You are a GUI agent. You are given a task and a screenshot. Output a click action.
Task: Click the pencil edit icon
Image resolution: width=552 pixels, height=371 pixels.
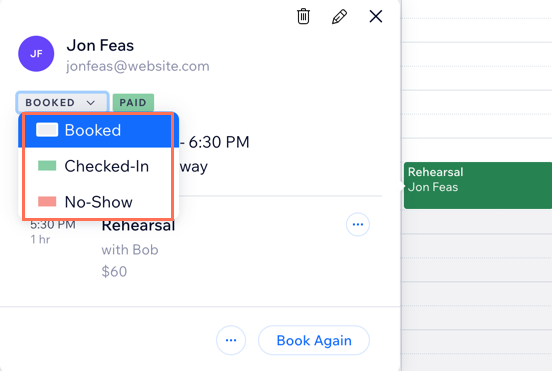point(339,17)
